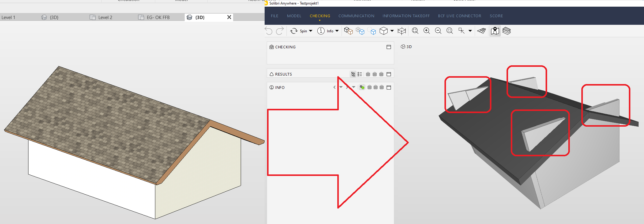Maximize the INFO panel

[x=389, y=87]
